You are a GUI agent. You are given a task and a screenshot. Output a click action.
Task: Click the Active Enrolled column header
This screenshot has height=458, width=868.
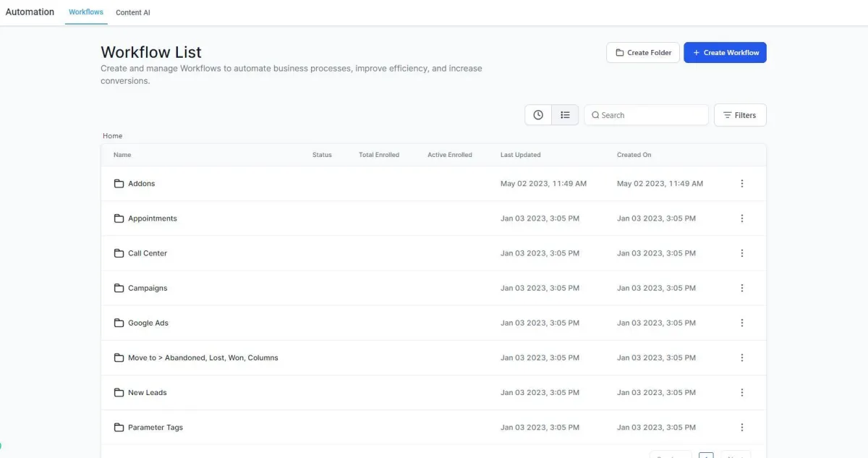tap(450, 155)
